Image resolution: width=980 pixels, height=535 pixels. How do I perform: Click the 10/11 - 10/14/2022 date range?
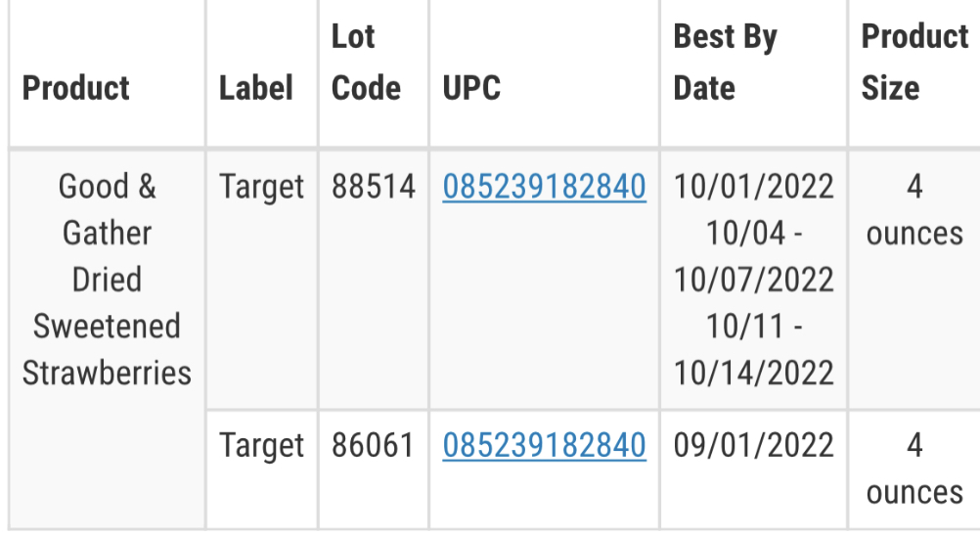coord(754,349)
